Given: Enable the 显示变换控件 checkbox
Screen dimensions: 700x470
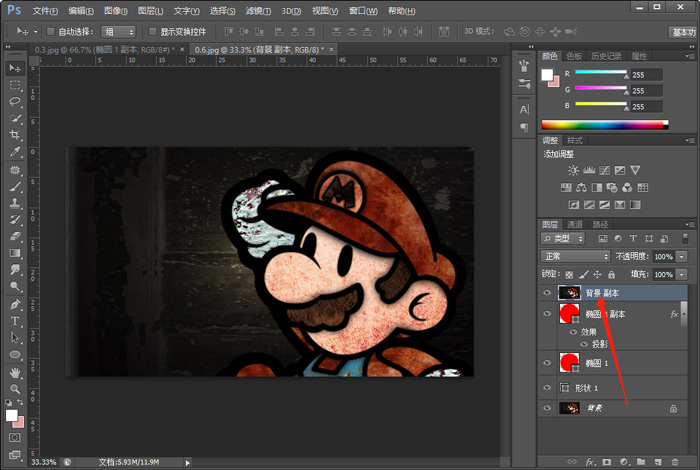Looking at the screenshot, I should (153, 31).
